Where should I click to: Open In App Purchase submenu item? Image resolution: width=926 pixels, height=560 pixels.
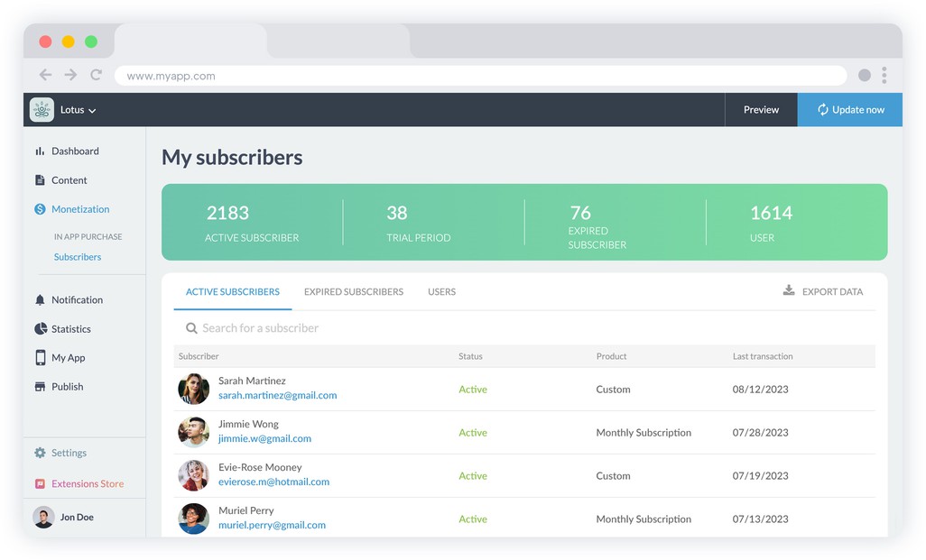(x=88, y=237)
